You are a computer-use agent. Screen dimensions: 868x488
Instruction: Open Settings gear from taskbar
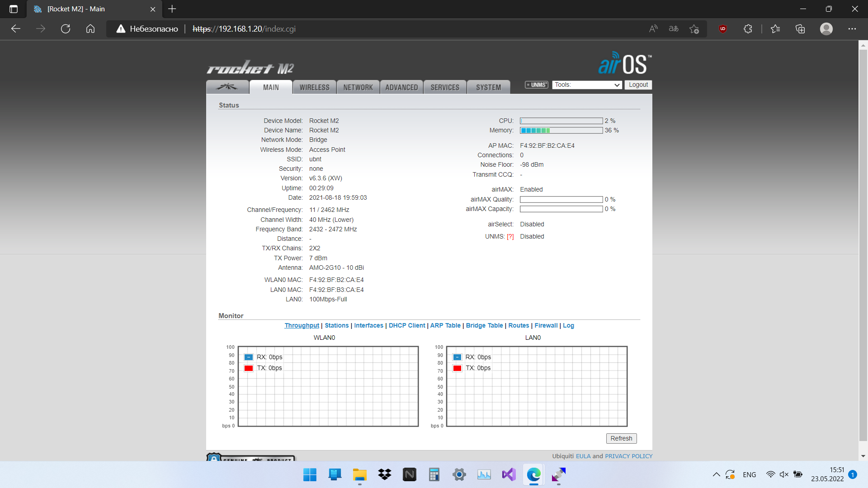[x=459, y=474]
